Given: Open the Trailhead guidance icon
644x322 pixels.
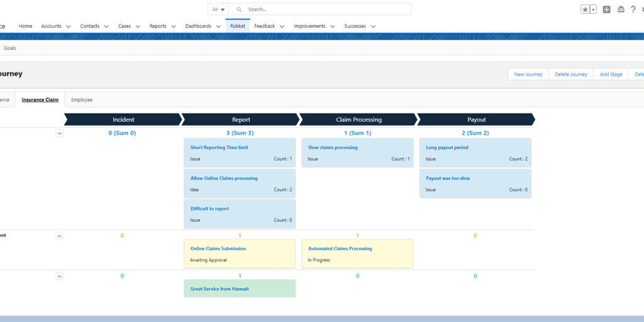Looking at the screenshot, I should pyautogui.click(x=621, y=9).
